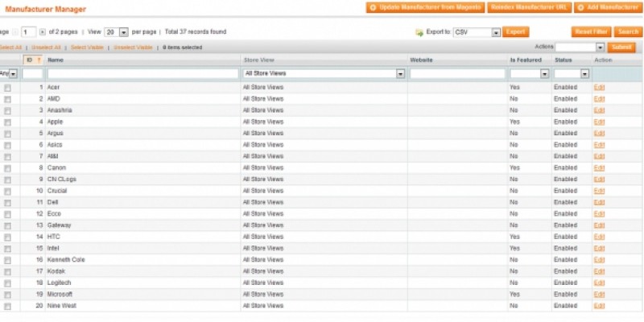644x322 pixels.
Task: Check the checkbox for Acer row
Action: [7, 87]
